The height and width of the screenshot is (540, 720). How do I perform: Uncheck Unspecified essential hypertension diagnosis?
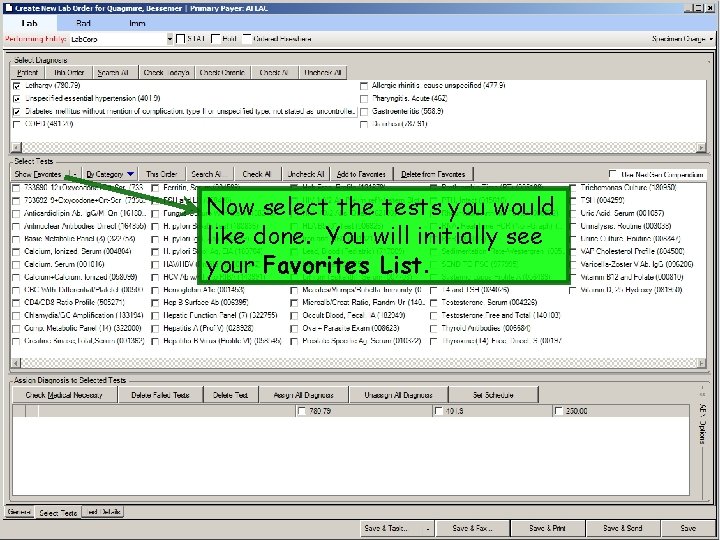[x=17, y=99]
